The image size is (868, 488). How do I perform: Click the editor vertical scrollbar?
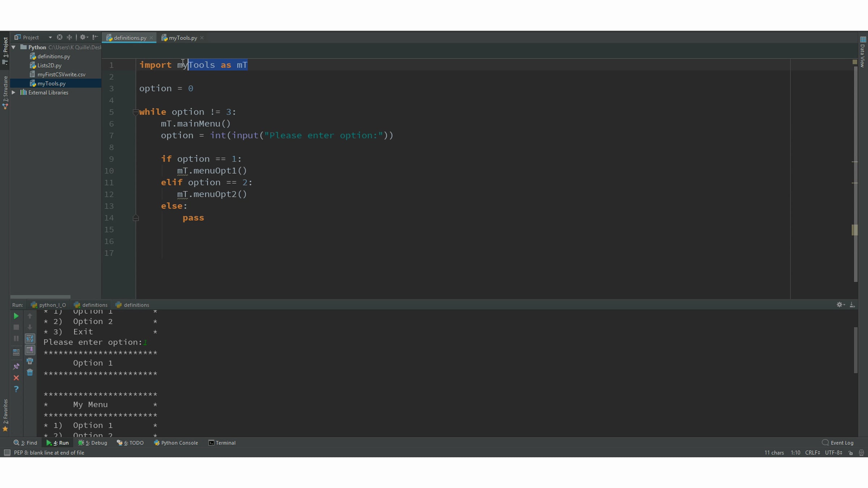856,174
